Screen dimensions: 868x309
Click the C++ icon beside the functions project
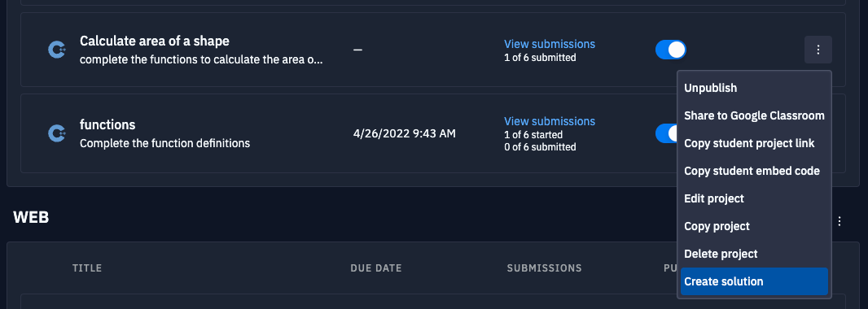pos(57,133)
